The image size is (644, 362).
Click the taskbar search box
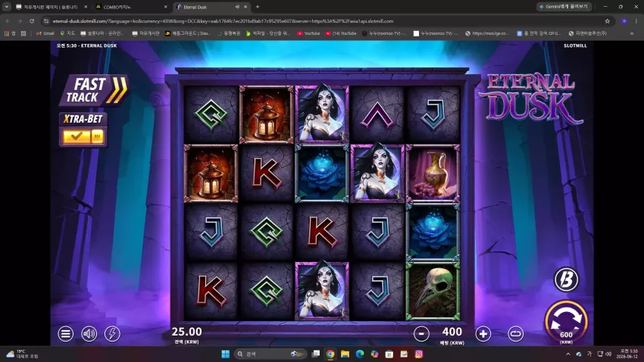tap(270, 354)
